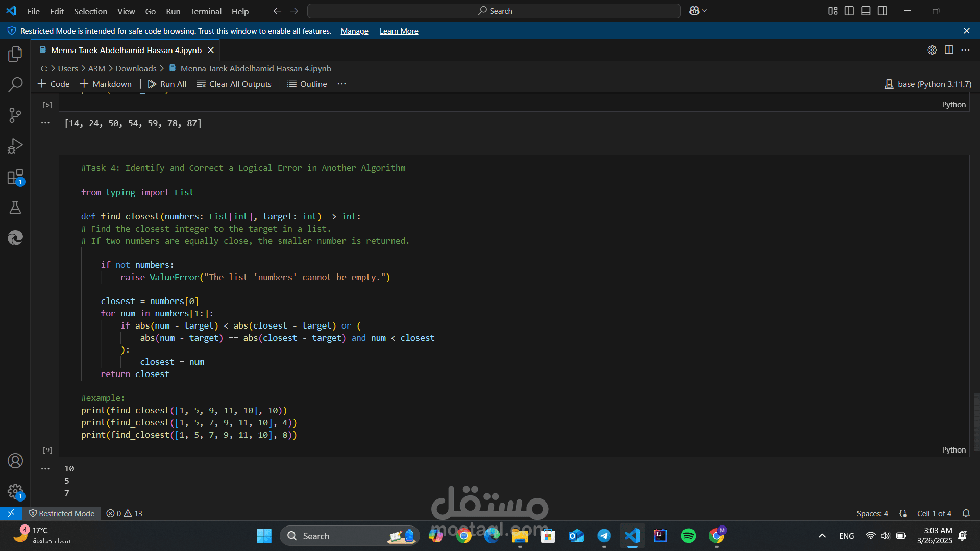980x551 pixels.
Task: Open the Terminal menu
Action: coord(206,11)
